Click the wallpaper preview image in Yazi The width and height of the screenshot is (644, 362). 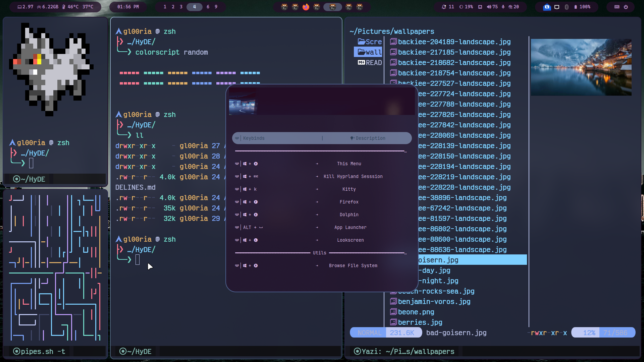pyautogui.click(x=581, y=67)
